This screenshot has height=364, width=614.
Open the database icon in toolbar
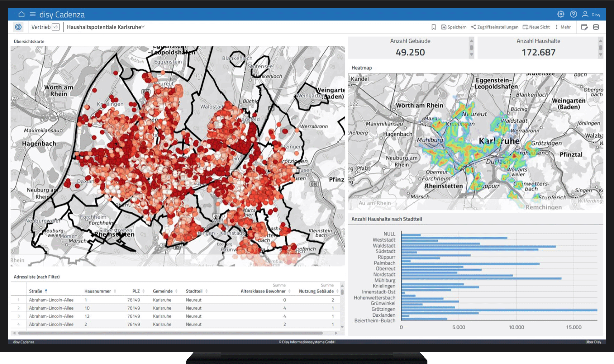596,27
